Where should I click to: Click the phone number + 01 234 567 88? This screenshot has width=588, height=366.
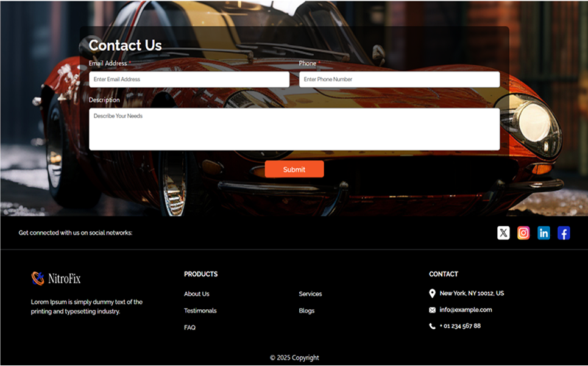coord(460,326)
